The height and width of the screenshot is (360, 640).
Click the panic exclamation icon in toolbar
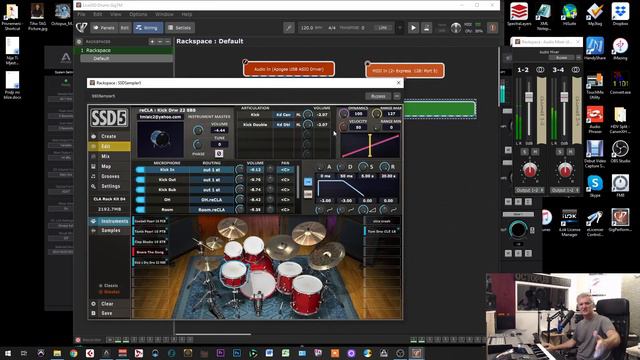pyautogui.click(x=493, y=28)
